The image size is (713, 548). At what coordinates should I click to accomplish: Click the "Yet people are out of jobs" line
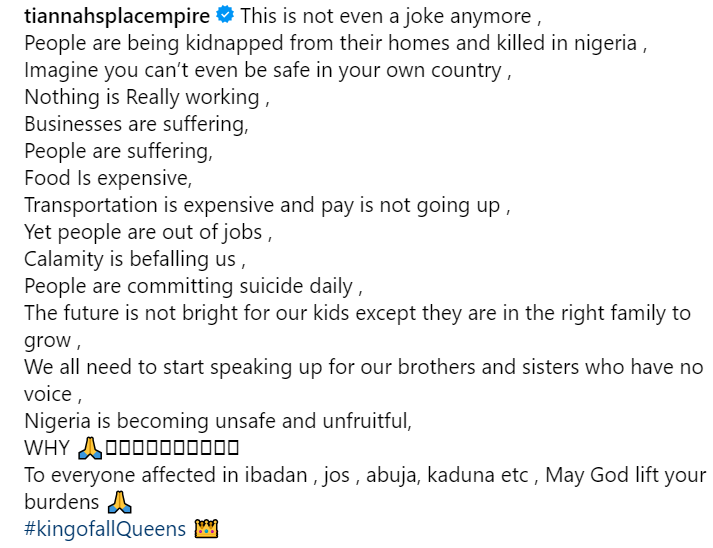pos(148,232)
